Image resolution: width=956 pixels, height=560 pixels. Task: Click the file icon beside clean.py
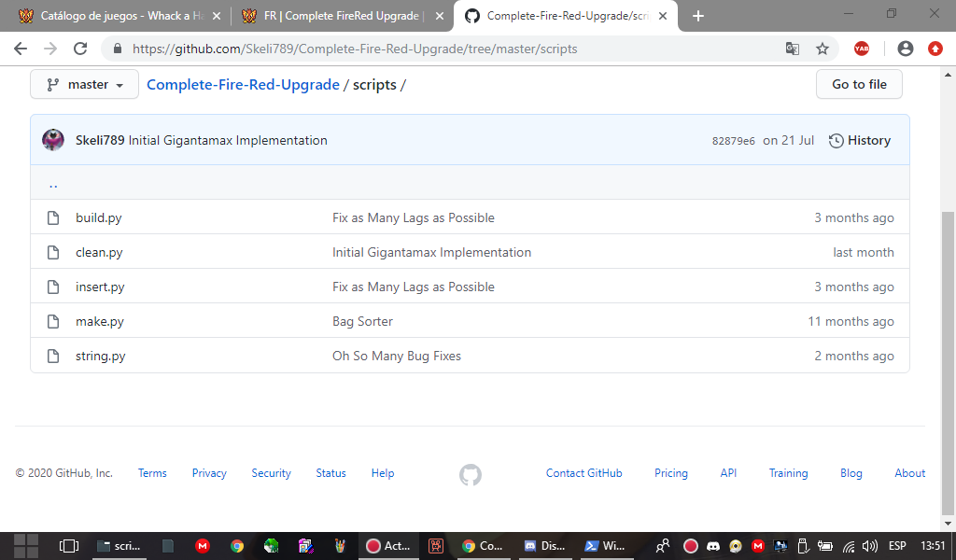pos(52,252)
